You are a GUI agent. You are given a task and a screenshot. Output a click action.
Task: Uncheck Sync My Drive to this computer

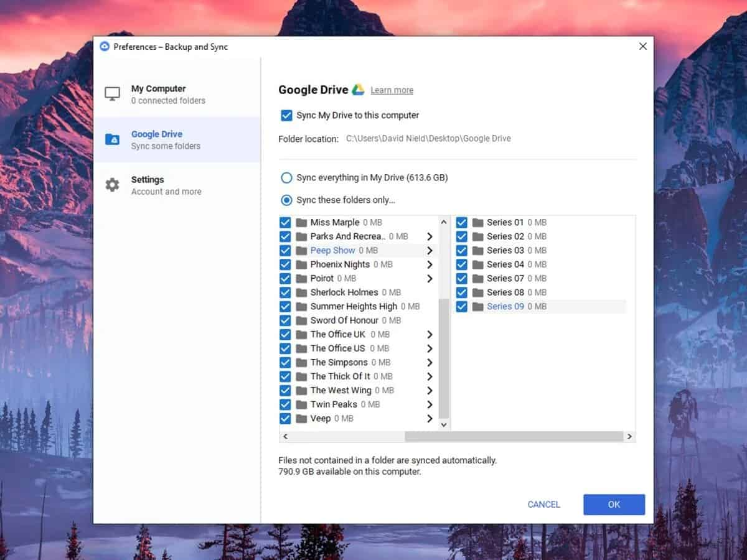pos(286,115)
